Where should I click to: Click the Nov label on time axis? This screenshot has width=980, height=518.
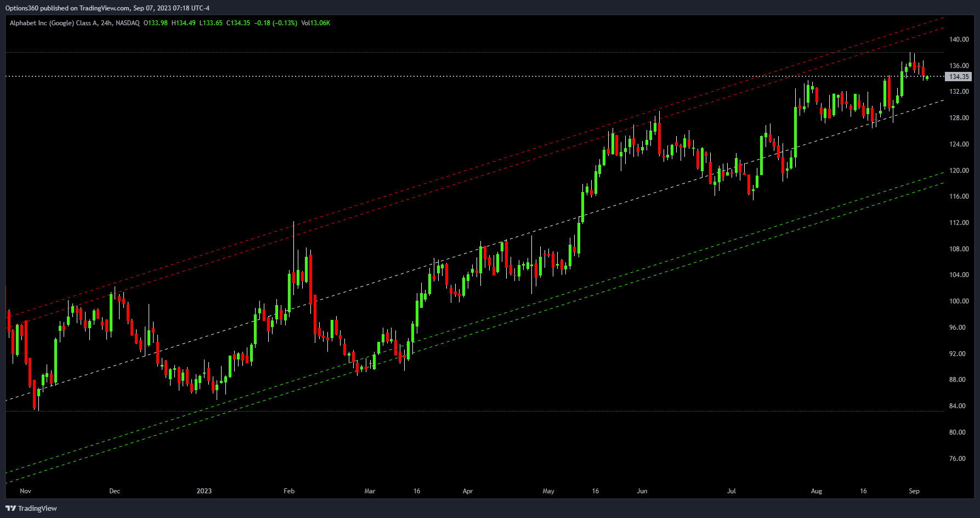[x=26, y=491]
